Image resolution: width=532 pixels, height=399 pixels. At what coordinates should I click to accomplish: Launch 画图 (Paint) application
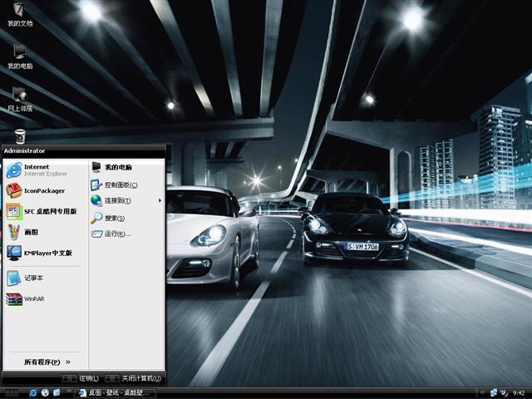(30, 232)
